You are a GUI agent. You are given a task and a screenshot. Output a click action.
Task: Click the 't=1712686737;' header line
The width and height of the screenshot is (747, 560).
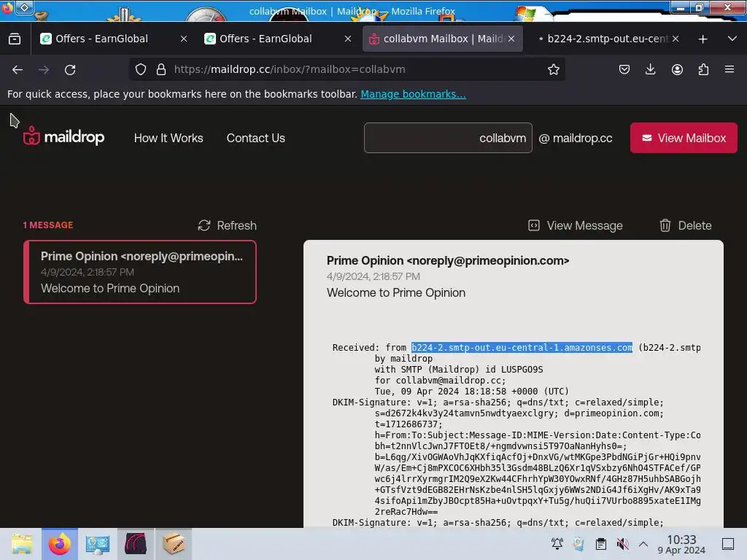409,424
